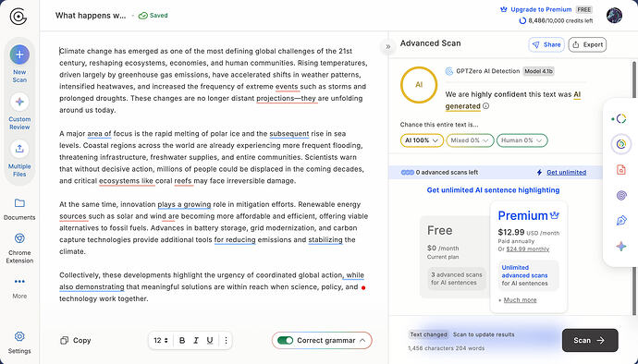The height and width of the screenshot is (364, 638).
Task: Click the Saved status icon
Action: pos(142,16)
